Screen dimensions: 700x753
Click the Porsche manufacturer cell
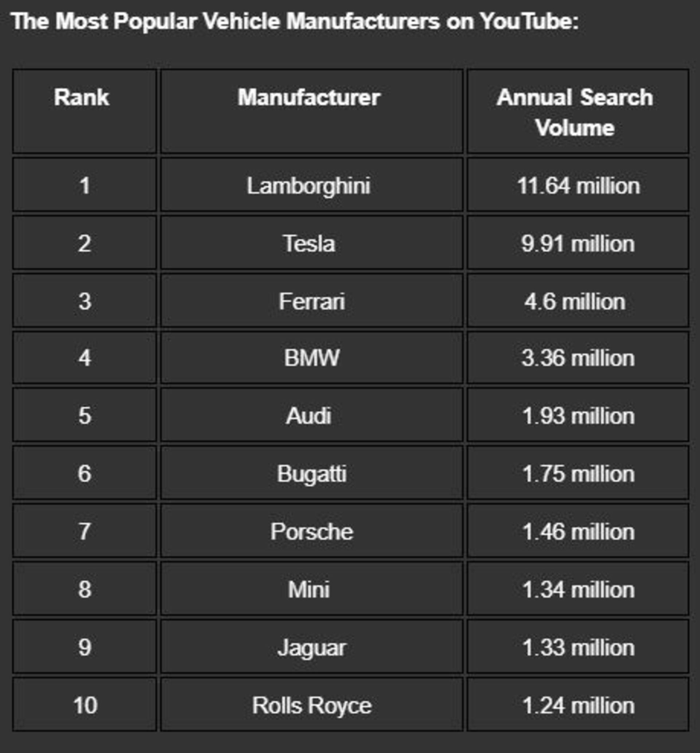click(311, 531)
